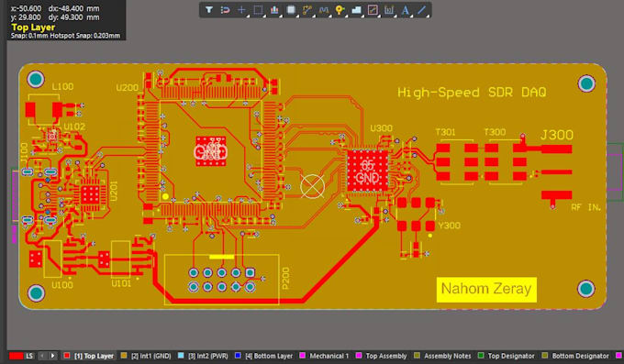The height and width of the screenshot is (364, 624).
Task: Select the U102 designator text
Action: (x=74, y=127)
